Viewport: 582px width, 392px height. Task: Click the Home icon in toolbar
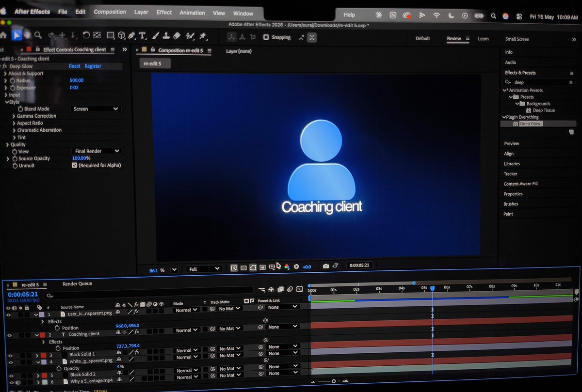tap(3, 35)
